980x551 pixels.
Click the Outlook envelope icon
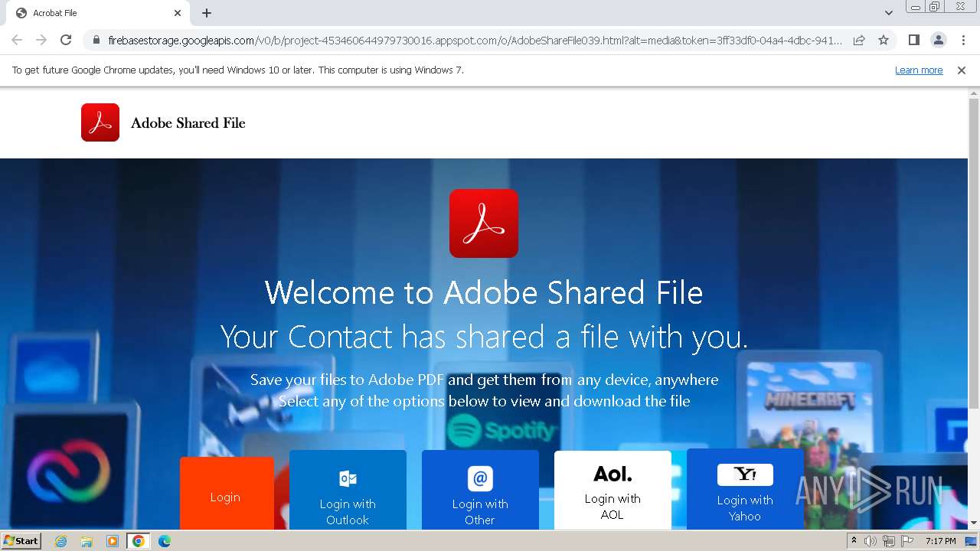pos(348,478)
